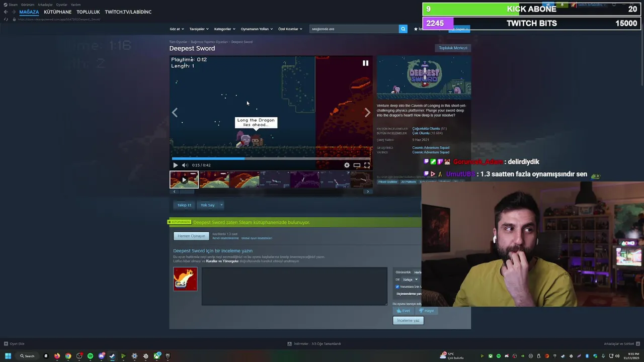Pause the trailer using the pause icon
The height and width of the screenshot is (362, 644).
(x=365, y=63)
